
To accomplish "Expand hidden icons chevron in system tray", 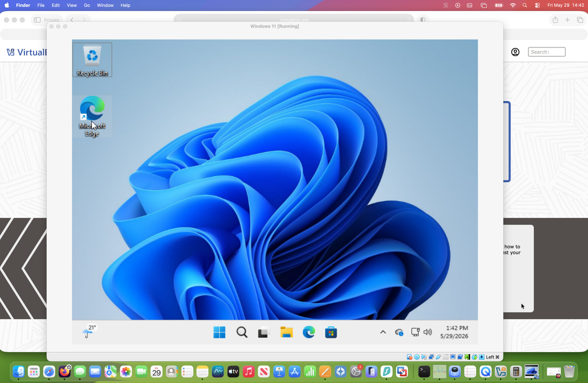I will pos(383,332).
